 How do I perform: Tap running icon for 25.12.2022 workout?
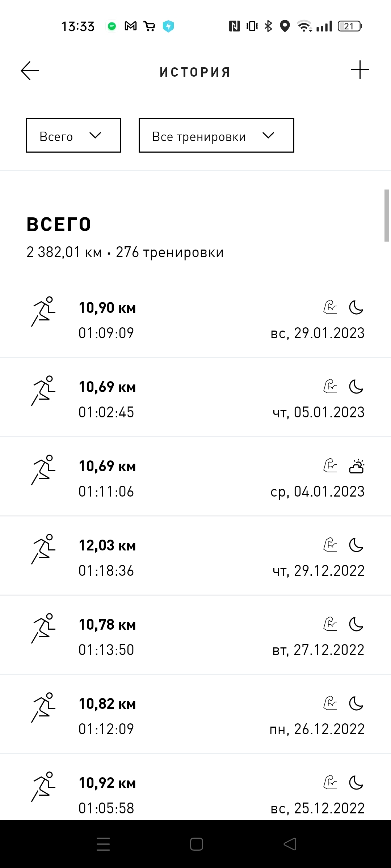[x=43, y=787]
